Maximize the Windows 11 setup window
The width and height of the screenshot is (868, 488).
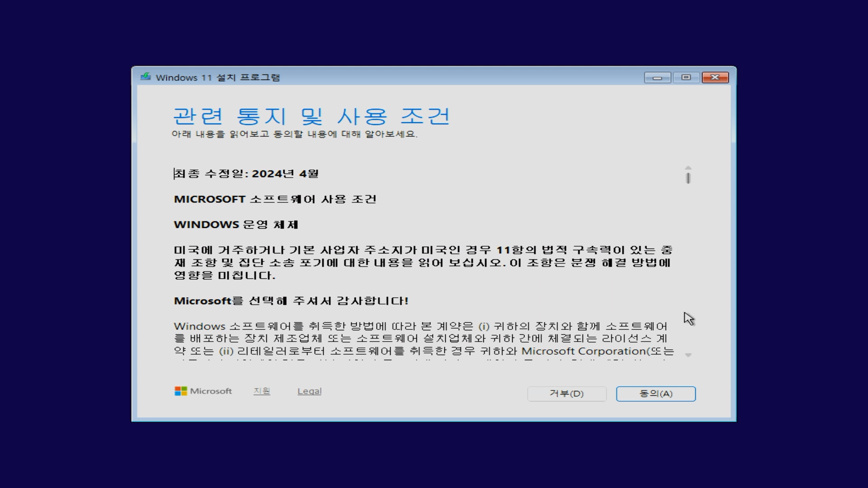click(x=686, y=77)
